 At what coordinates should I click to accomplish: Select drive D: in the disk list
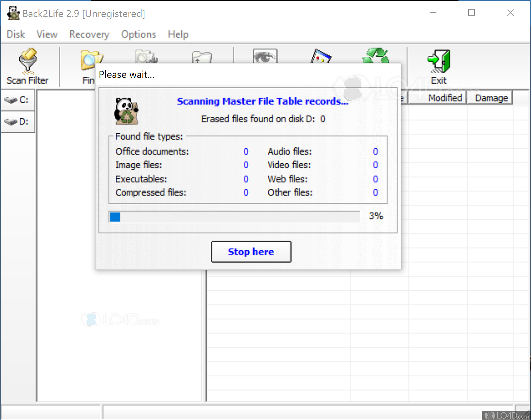pyautogui.click(x=18, y=122)
